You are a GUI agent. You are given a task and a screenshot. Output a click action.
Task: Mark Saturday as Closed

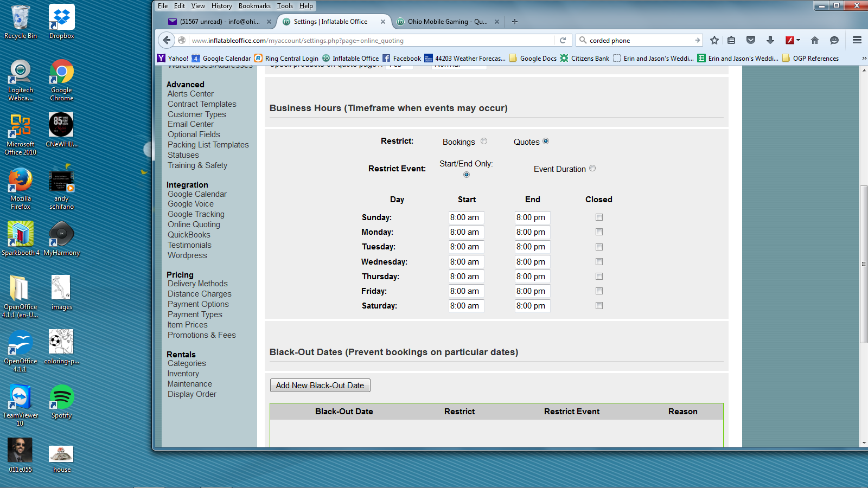599,306
